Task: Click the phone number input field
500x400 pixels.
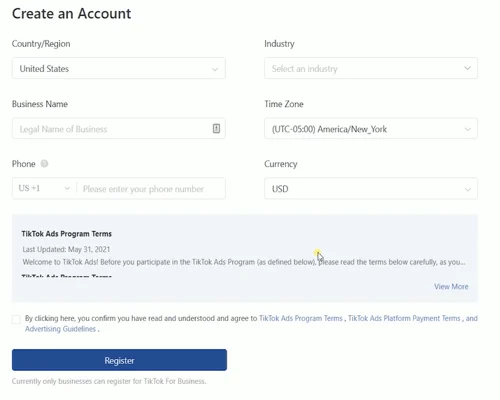Action: click(x=151, y=189)
